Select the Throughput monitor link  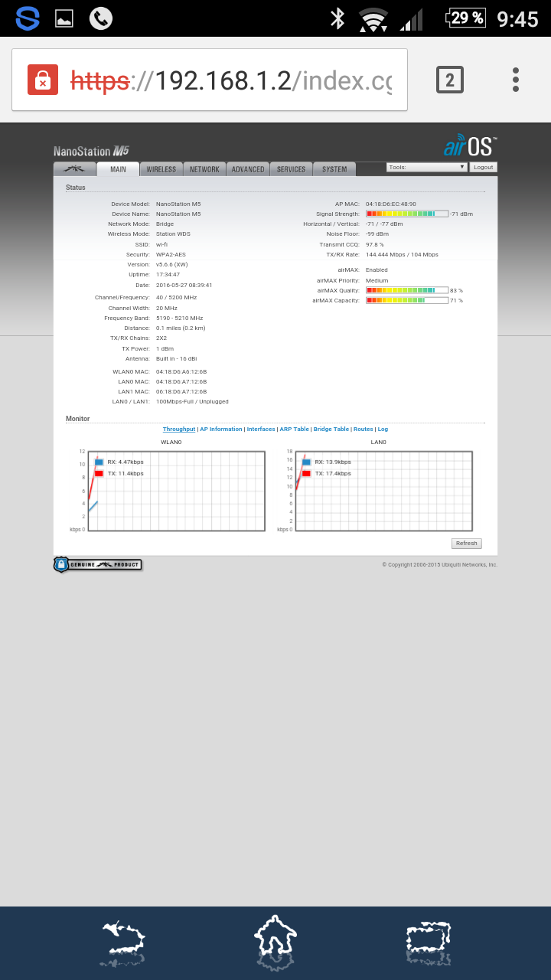179,430
